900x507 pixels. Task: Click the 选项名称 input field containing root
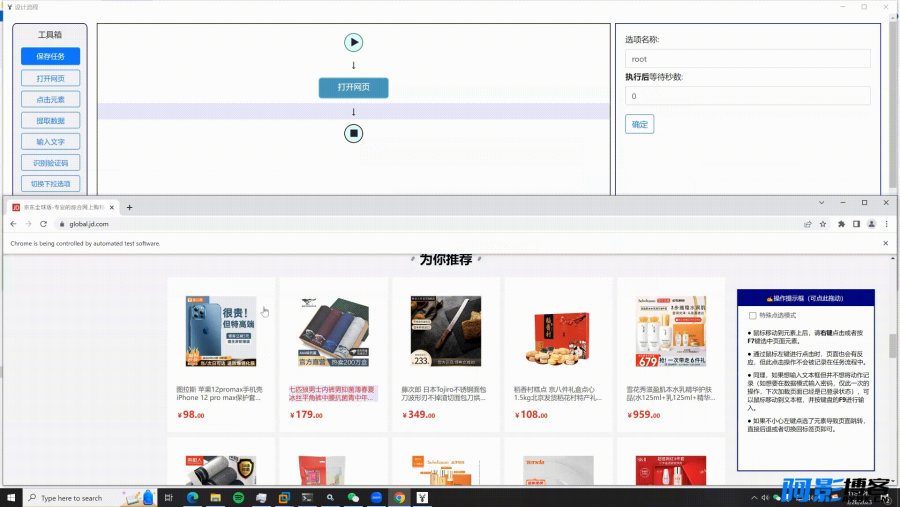click(x=747, y=59)
